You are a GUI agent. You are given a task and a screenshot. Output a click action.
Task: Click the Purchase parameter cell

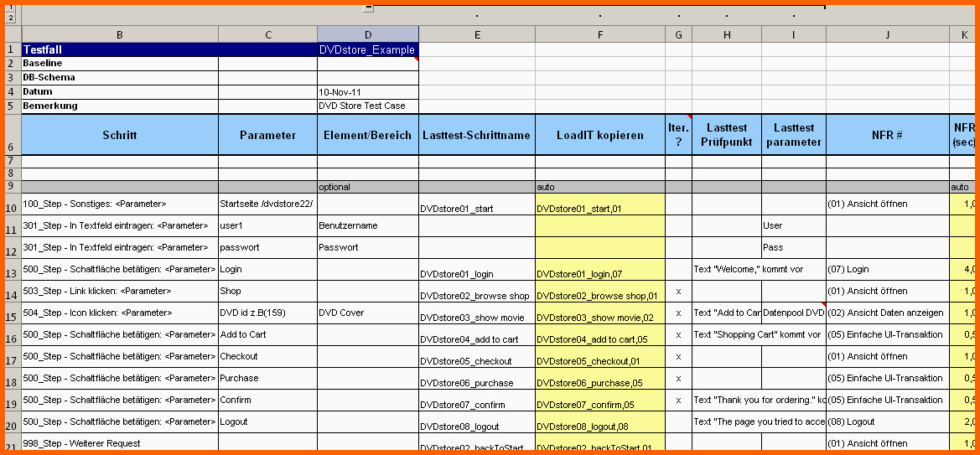[x=268, y=379]
